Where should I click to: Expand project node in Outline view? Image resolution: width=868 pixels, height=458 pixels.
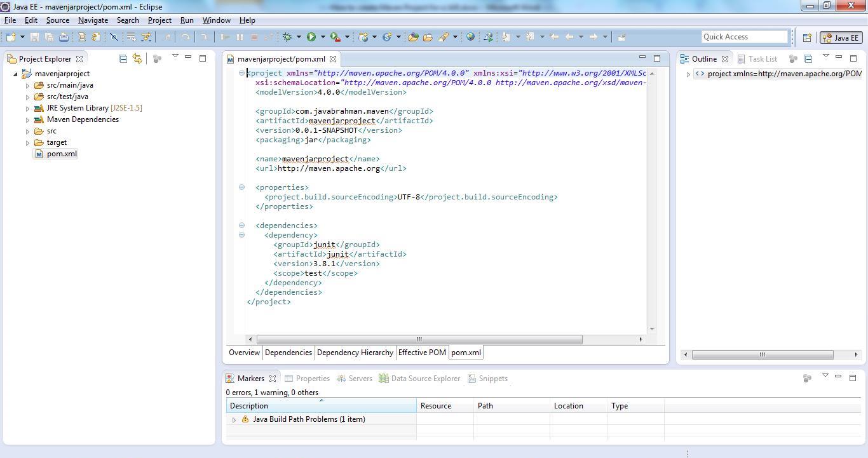click(x=688, y=74)
